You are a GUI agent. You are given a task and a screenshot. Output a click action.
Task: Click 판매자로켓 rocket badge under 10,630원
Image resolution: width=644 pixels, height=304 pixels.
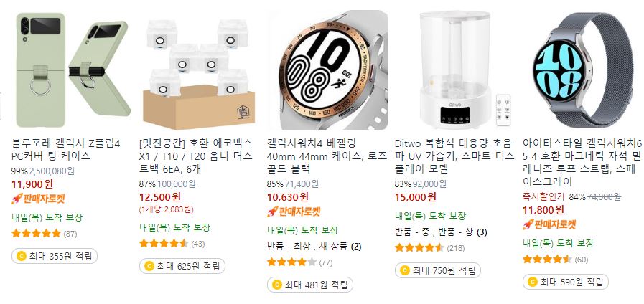tap(294, 212)
